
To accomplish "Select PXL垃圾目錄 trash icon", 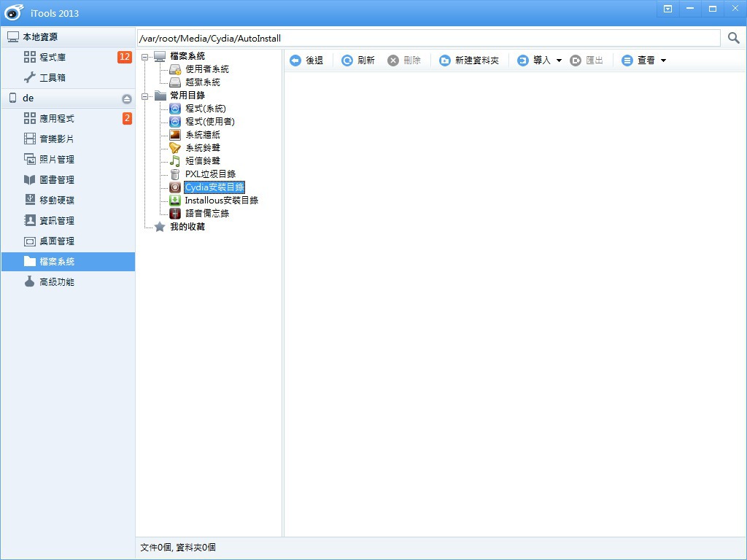I will coord(175,174).
